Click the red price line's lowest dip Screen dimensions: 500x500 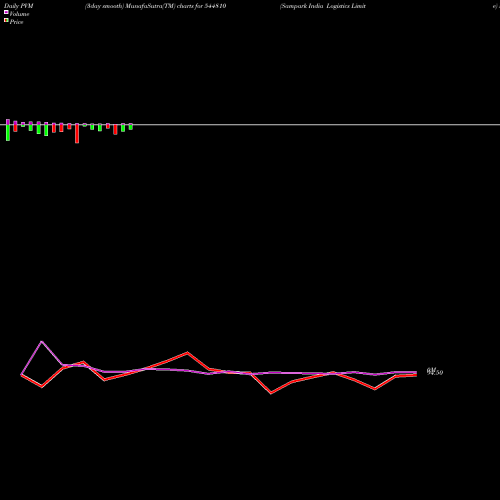(271, 393)
